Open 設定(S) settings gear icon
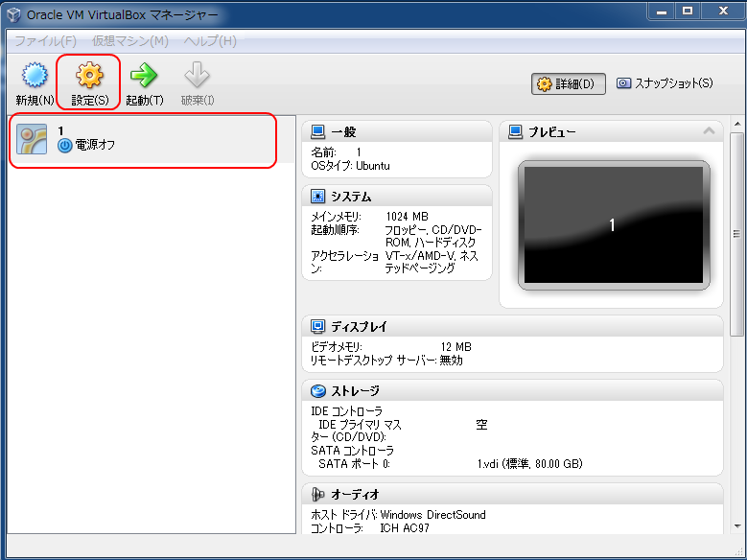 point(89,76)
